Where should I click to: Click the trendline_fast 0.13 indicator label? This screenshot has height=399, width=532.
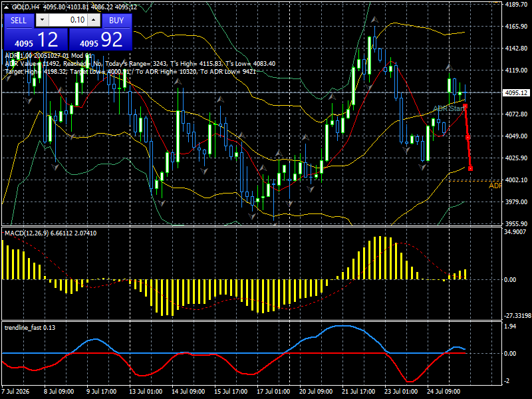click(30, 328)
